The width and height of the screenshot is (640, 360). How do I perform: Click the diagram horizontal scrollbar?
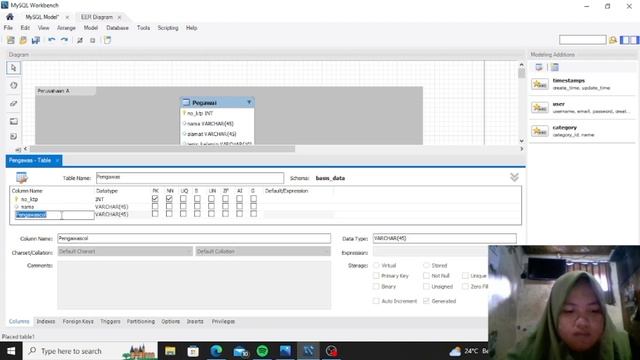162,149
